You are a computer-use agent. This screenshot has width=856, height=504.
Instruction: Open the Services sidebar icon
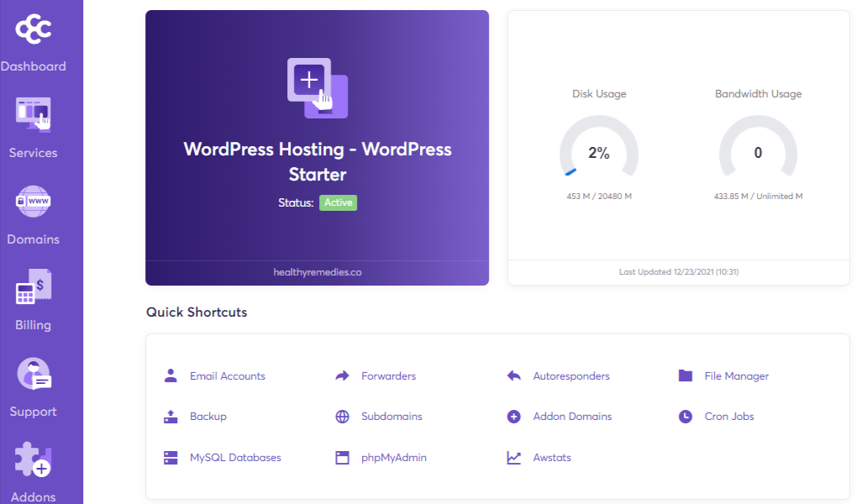point(34,114)
